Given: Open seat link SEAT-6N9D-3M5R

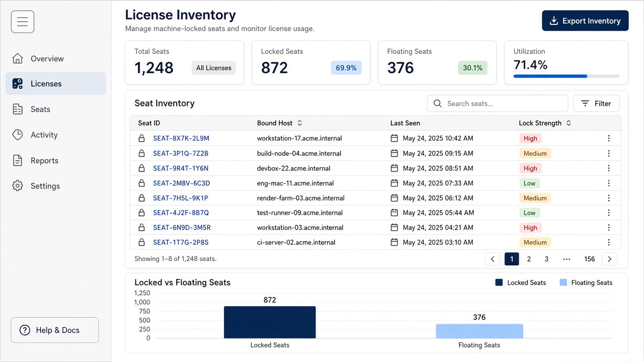Looking at the screenshot, I should click(182, 228).
